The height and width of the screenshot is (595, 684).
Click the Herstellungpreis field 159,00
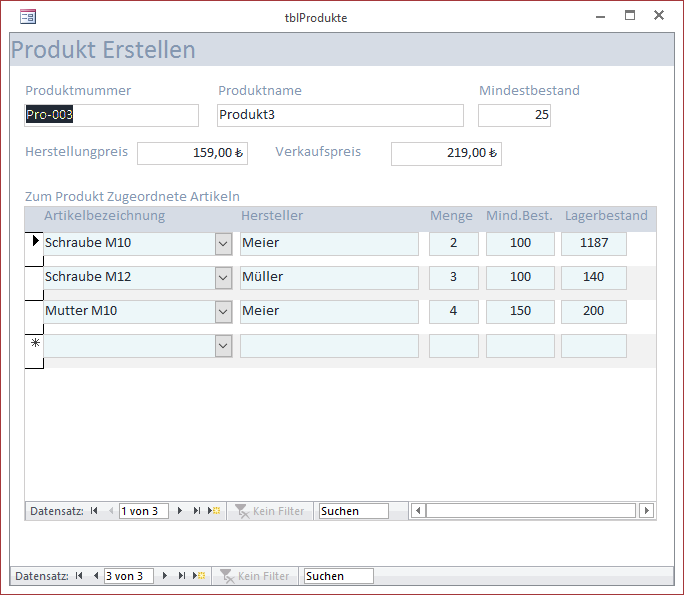pyautogui.click(x=192, y=153)
